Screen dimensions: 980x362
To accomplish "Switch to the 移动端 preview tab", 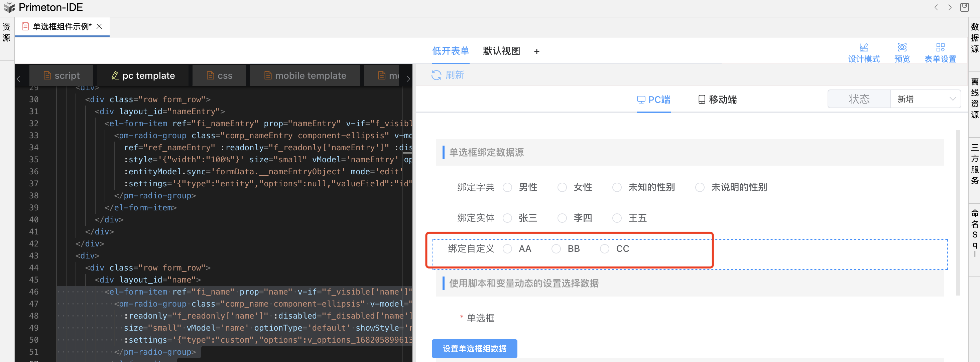I will click(718, 100).
